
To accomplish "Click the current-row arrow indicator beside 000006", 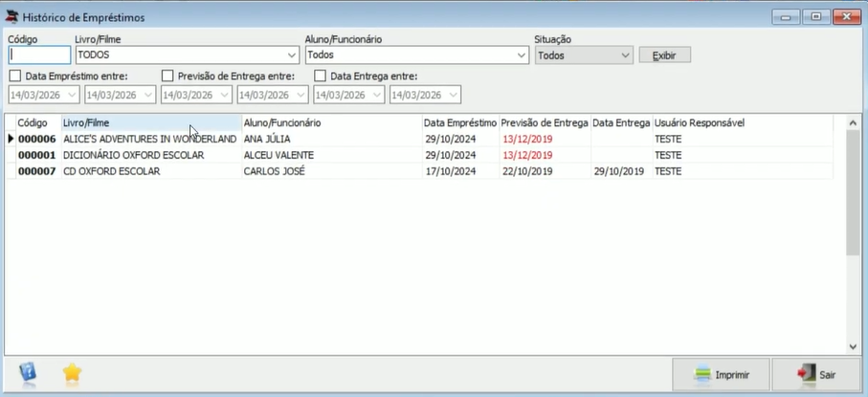I will pyautogui.click(x=11, y=139).
